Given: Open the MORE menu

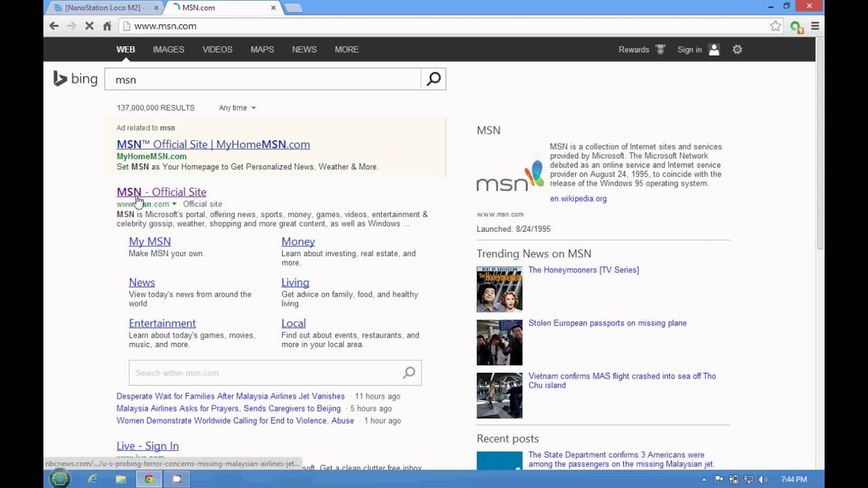Looking at the screenshot, I should pos(347,49).
